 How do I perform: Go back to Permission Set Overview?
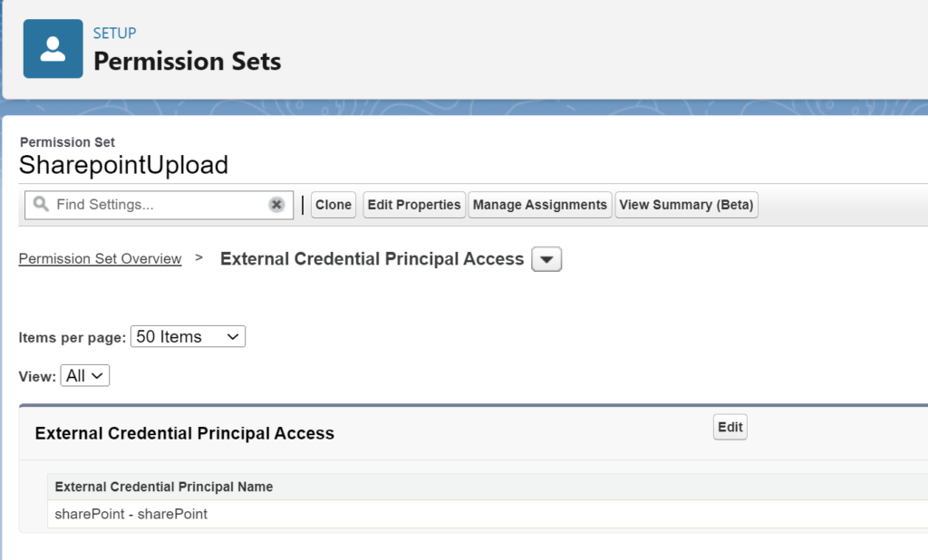pyautogui.click(x=100, y=258)
